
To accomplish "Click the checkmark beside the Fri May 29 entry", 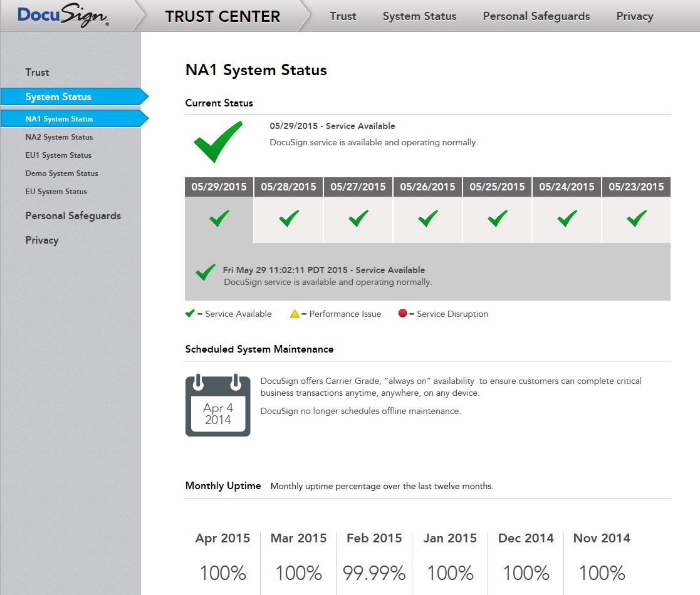I will [206, 272].
